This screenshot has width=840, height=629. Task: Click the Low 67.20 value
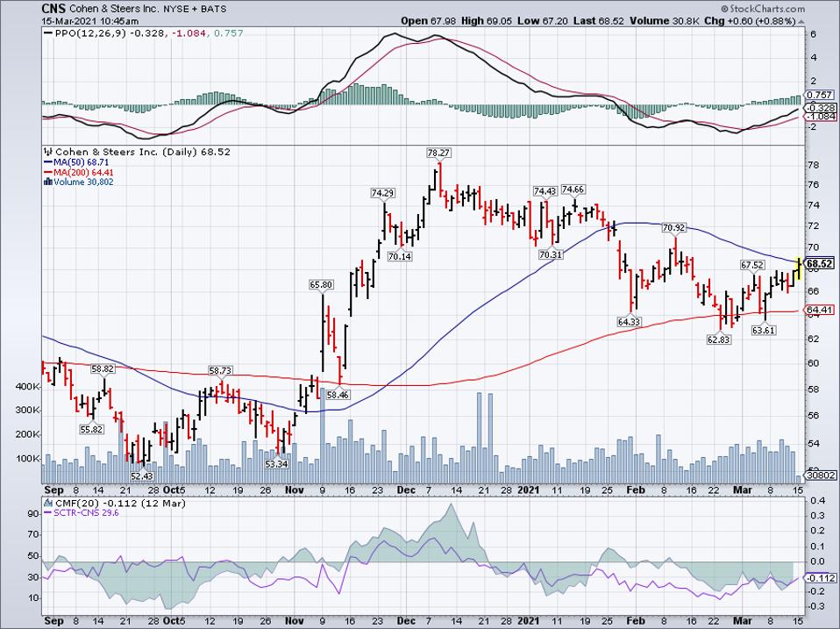542,21
